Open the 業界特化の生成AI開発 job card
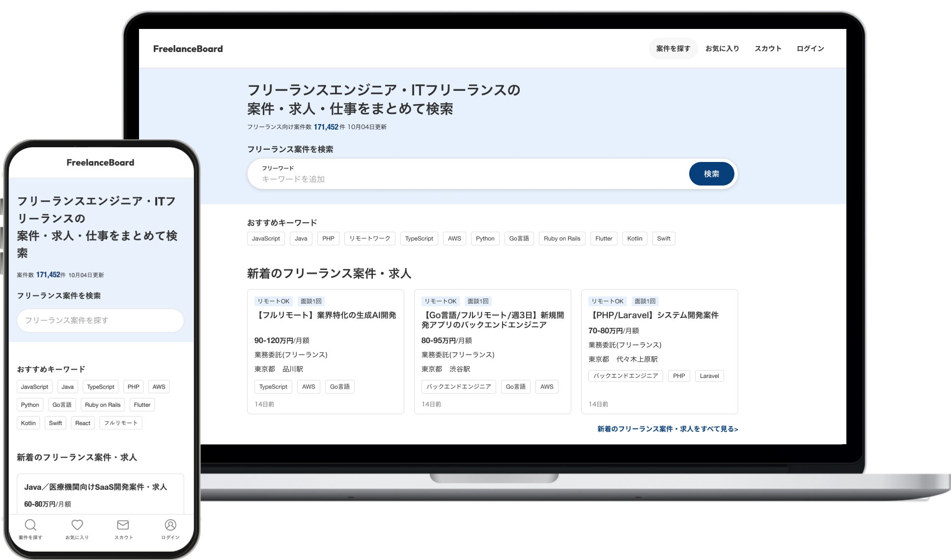The height and width of the screenshot is (560, 951). pos(325,315)
